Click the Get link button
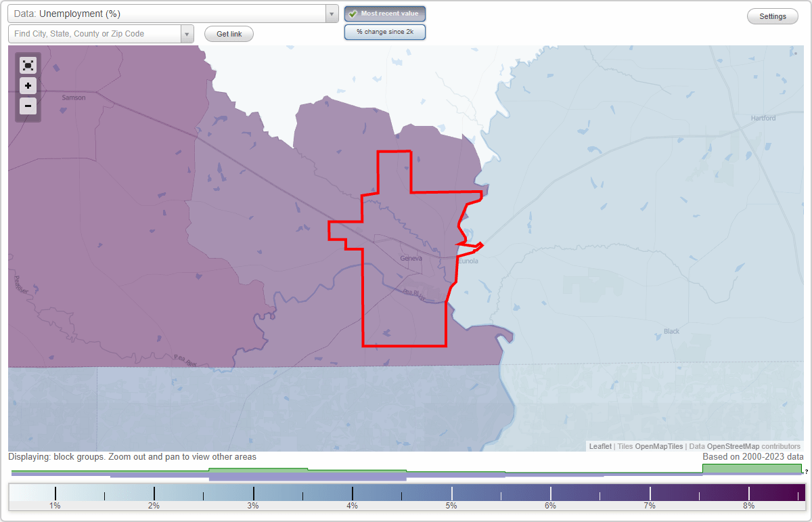Image resolution: width=812 pixels, height=522 pixels. pos(229,34)
